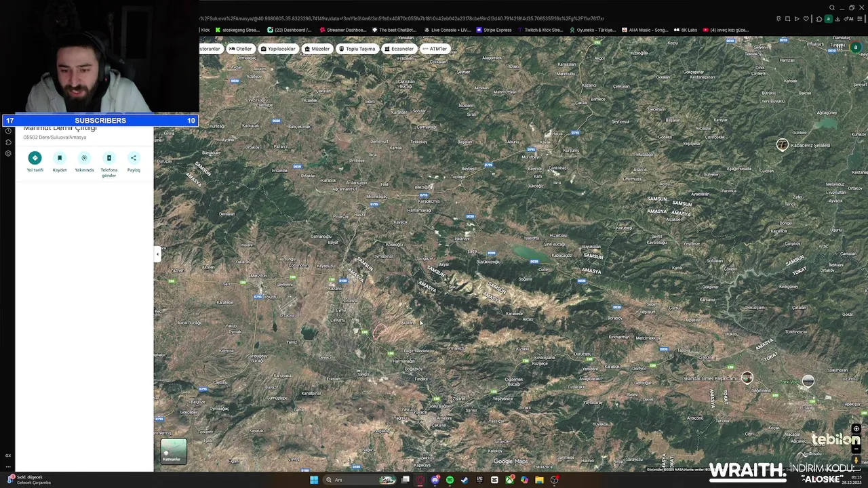Open the Live Console bookmark
Image resolution: width=868 pixels, height=488 pixels.
tap(447, 30)
